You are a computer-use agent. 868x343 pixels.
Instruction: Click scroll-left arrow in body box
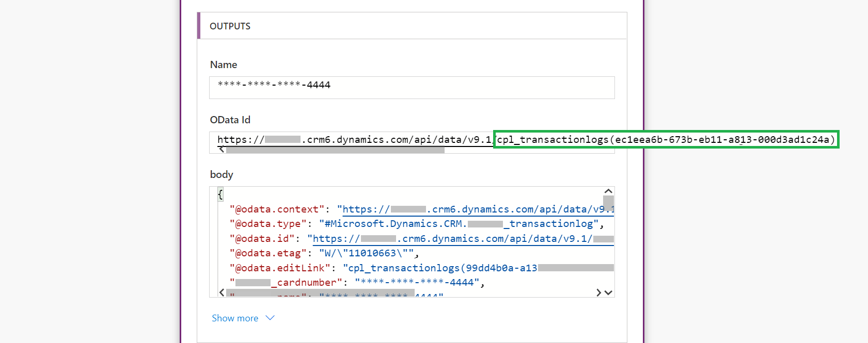click(x=222, y=292)
